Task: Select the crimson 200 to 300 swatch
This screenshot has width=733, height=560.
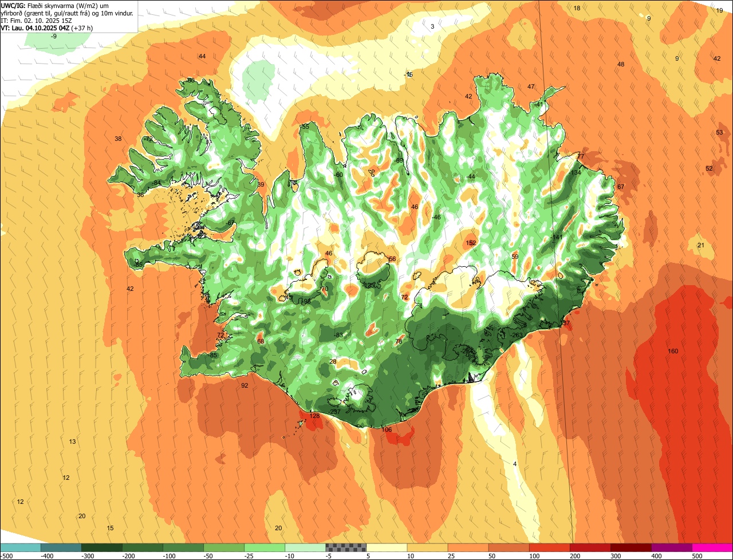Action: 589,547
